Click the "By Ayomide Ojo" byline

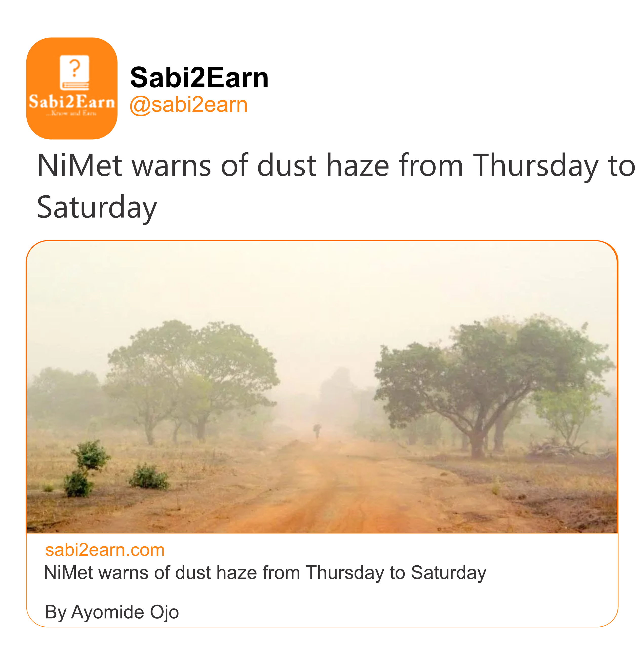112,612
